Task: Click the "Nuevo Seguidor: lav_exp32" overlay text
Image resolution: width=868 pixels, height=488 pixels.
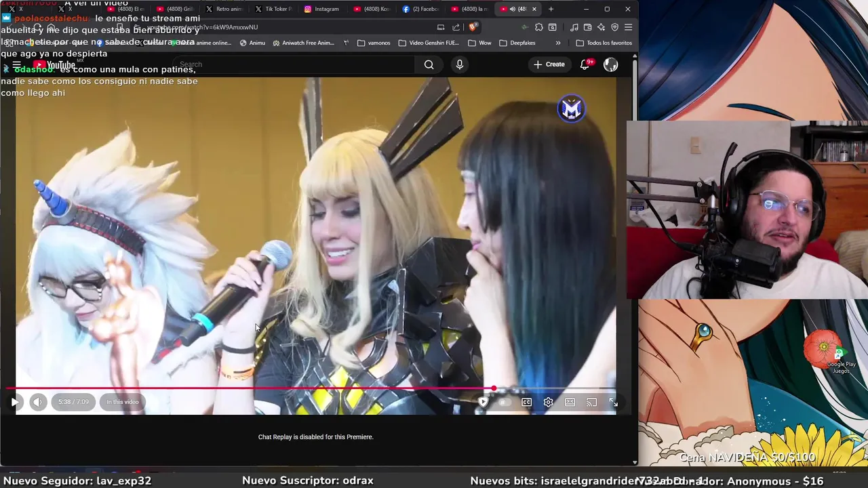Action: (x=77, y=481)
